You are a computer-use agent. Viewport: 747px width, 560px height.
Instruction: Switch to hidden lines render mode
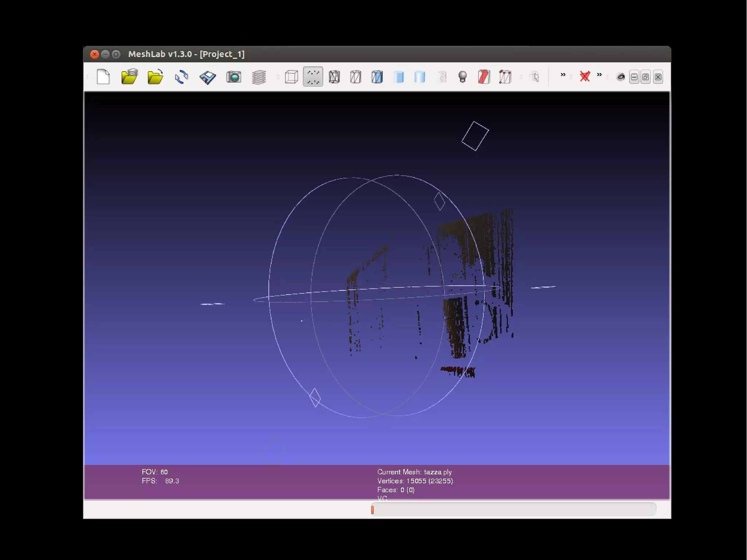point(356,77)
